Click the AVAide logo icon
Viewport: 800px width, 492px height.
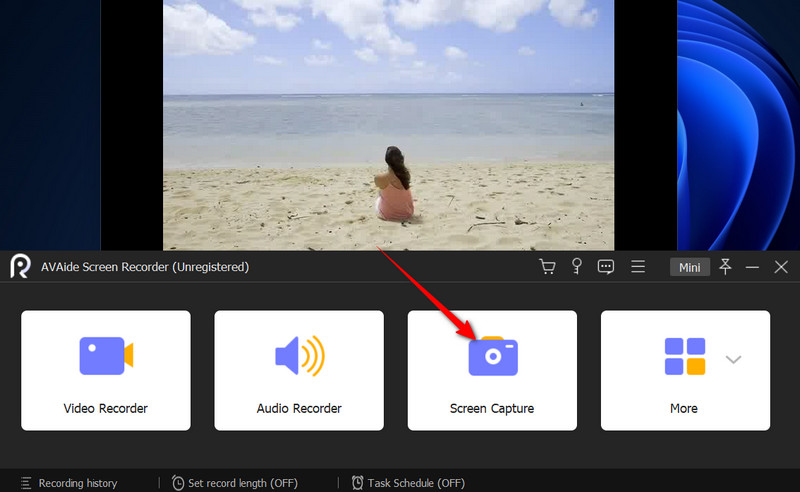point(20,266)
